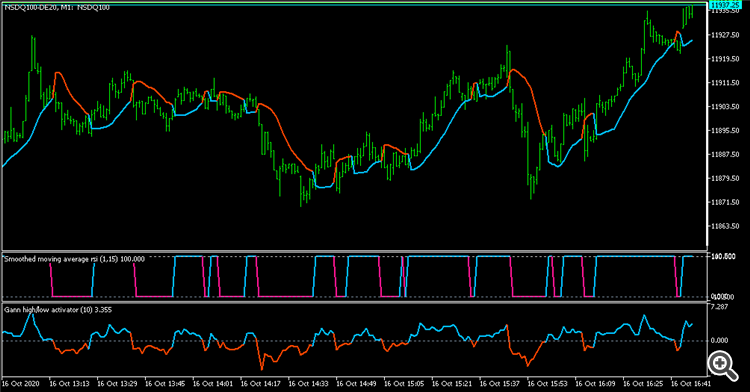Image resolution: width=750 pixels, height=392 pixels.
Task: Click the 11919.50 price axis label
Action: point(725,59)
